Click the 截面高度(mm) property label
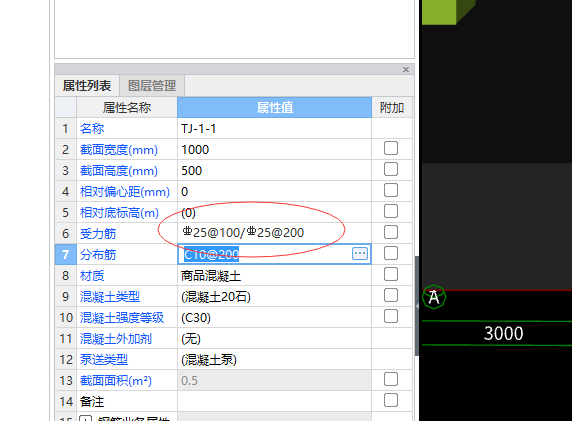The image size is (572, 421). tap(119, 171)
